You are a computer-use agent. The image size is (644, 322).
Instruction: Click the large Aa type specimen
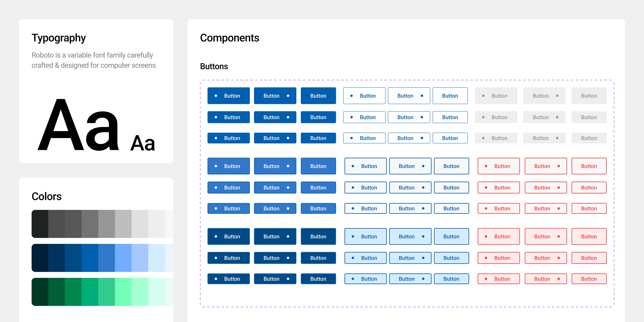(78, 124)
